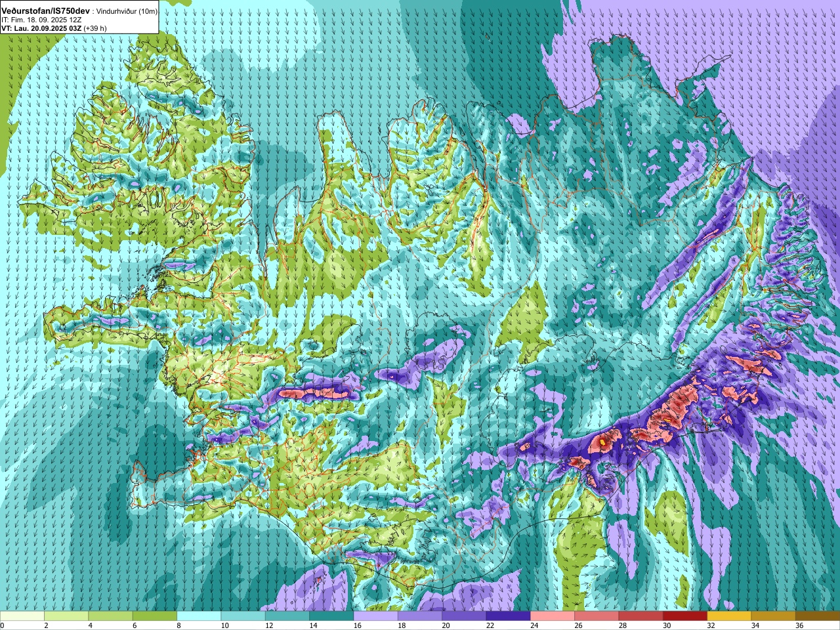The height and width of the screenshot is (630, 840).
Task: Click the (+39 h) forecast offset
Action: pyautogui.click(x=95, y=28)
